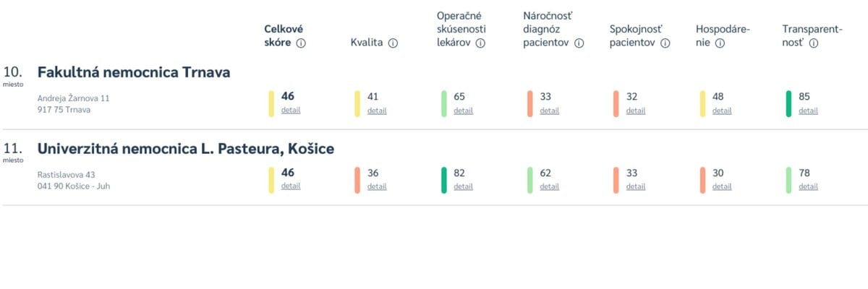Open Fakultná nemocnica Trnava hospital title
868x289 pixels.
click(134, 72)
